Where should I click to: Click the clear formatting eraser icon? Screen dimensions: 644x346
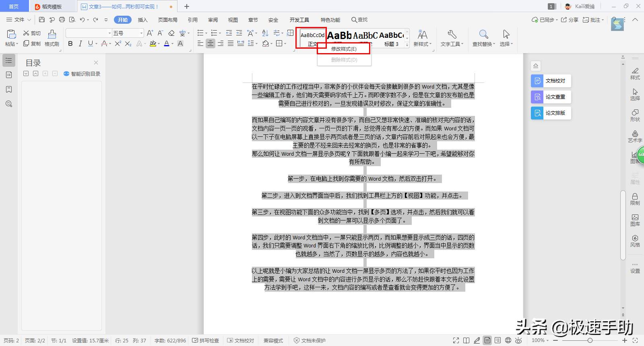tap(171, 33)
